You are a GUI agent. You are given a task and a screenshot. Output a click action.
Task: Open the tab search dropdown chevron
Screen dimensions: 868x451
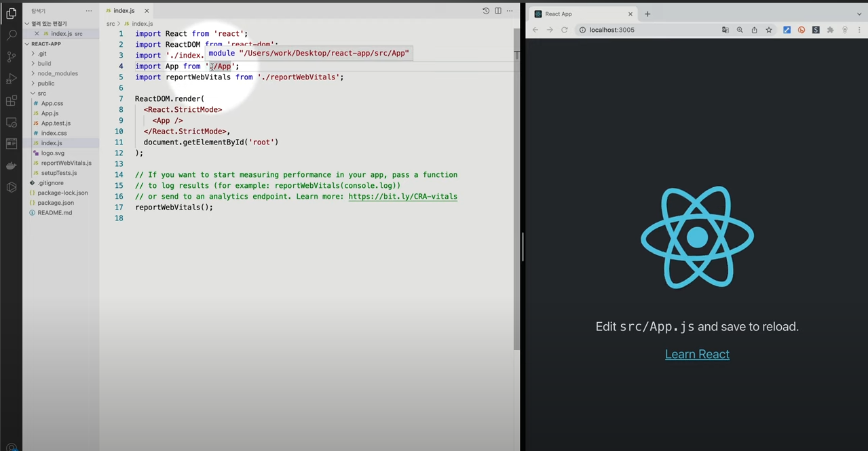pos(859,14)
